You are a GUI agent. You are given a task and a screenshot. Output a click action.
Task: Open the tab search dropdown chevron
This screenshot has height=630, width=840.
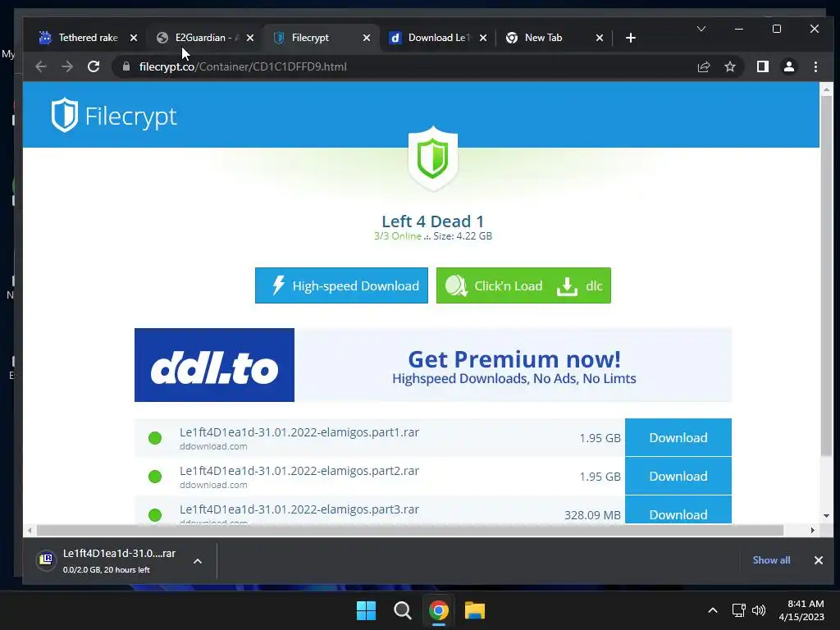(701, 29)
